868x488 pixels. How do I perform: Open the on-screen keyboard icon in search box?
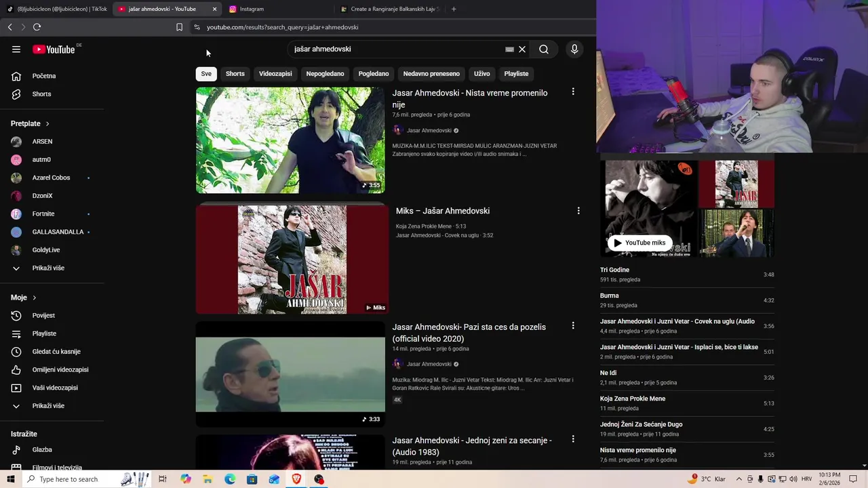click(509, 49)
